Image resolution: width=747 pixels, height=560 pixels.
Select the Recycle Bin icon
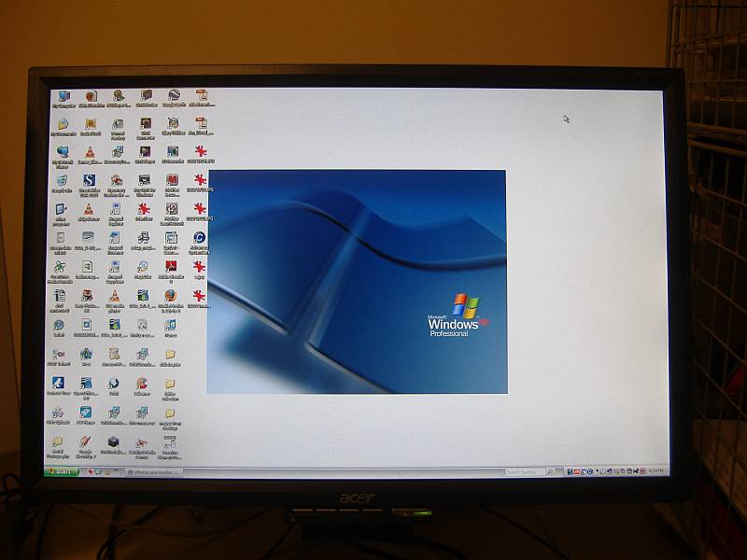pos(62,180)
